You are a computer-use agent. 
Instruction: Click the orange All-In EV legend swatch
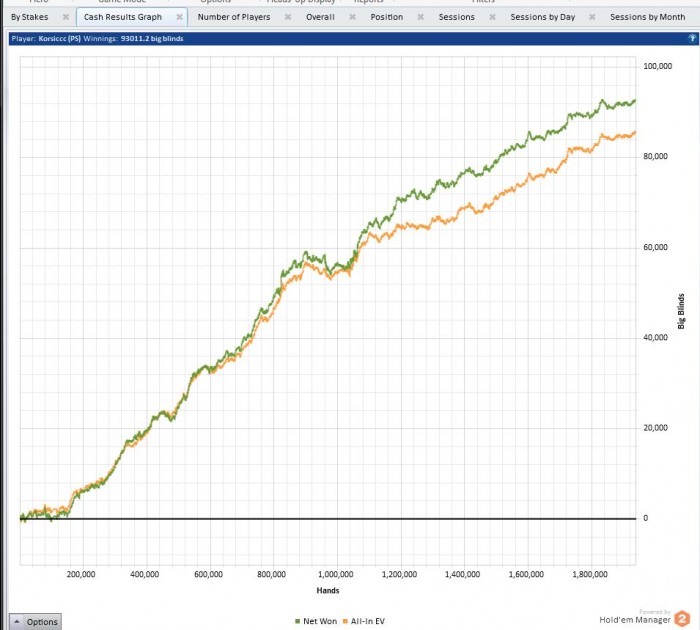coord(345,622)
